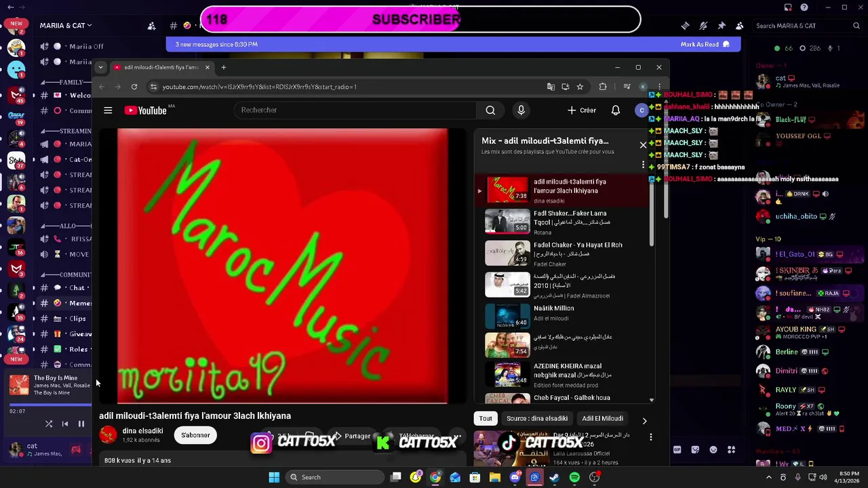868x488 pixels.
Task: Open Chrome three-dot menu
Action: (x=659, y=87)
